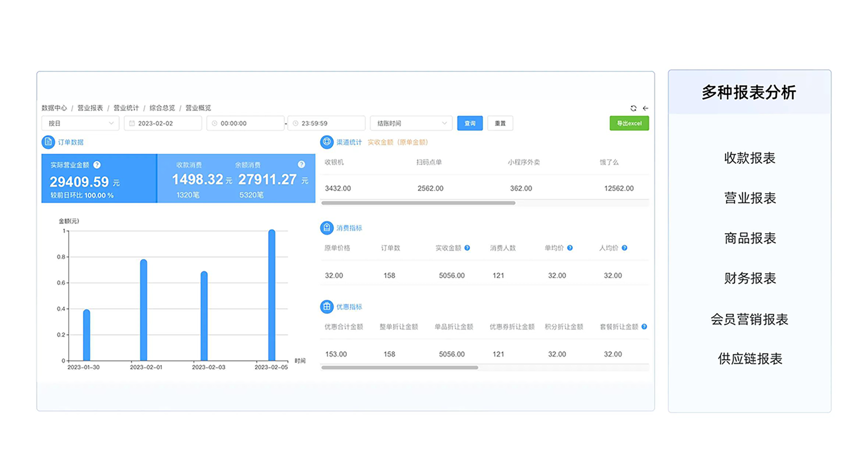Image resolution: width=868 pixels, height=454 pixels.
Task: Click info icon beside 套餐折让金额 column
Action: pos(644,326)
